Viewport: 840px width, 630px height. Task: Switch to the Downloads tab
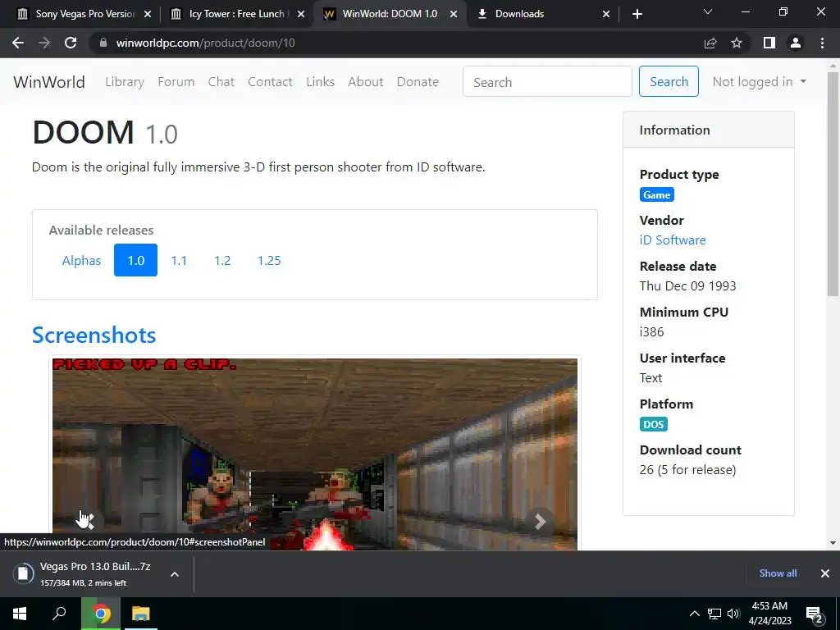pyautogui.click(x=542, y=14)
